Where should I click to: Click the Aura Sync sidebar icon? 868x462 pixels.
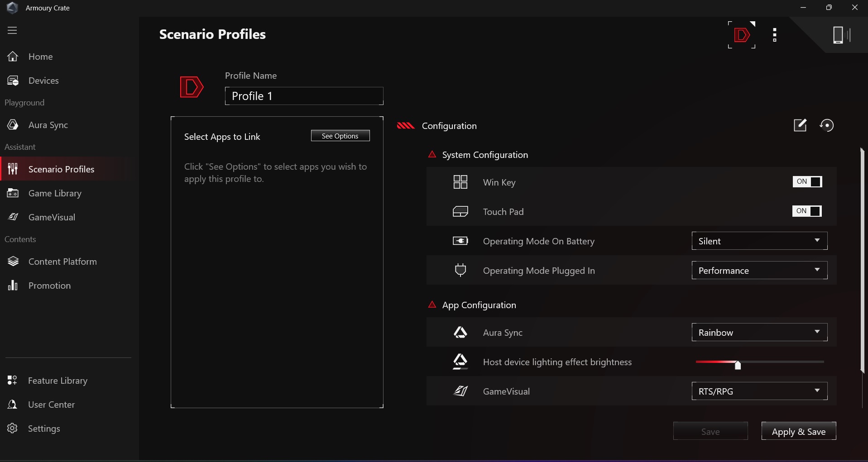coord(13,125)
